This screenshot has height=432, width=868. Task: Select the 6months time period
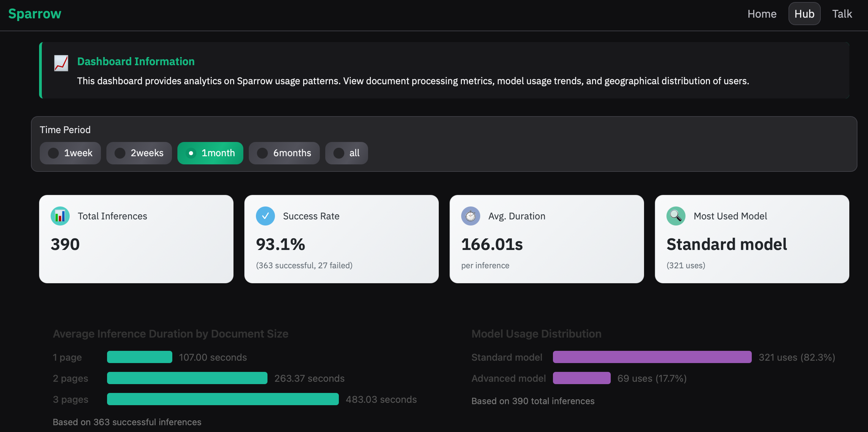click(284, 153)
